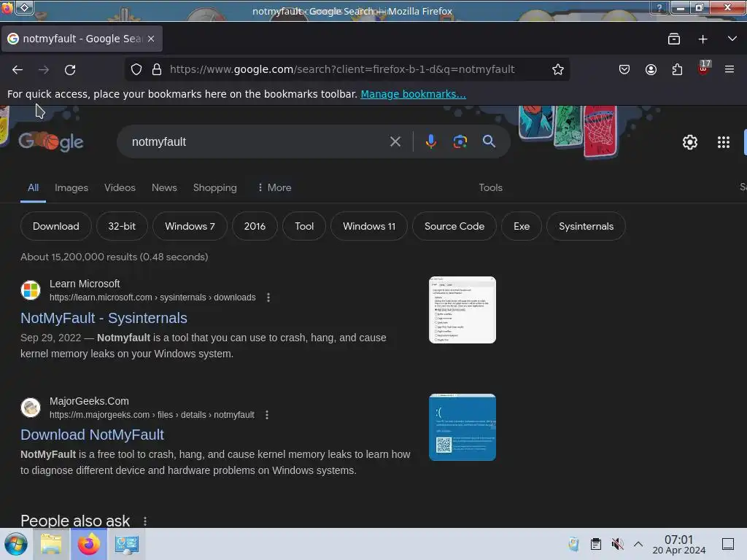The width and height of the screenshot is (747, 560).
Task: Open the control panel taskbar app
Action: coord(127,544)
